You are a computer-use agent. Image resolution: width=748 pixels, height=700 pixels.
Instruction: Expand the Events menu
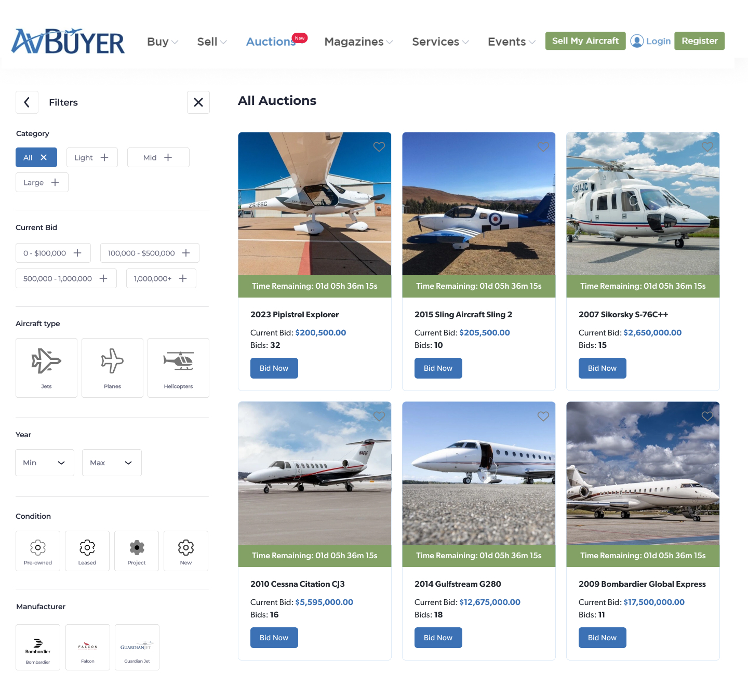click(512, 42)
